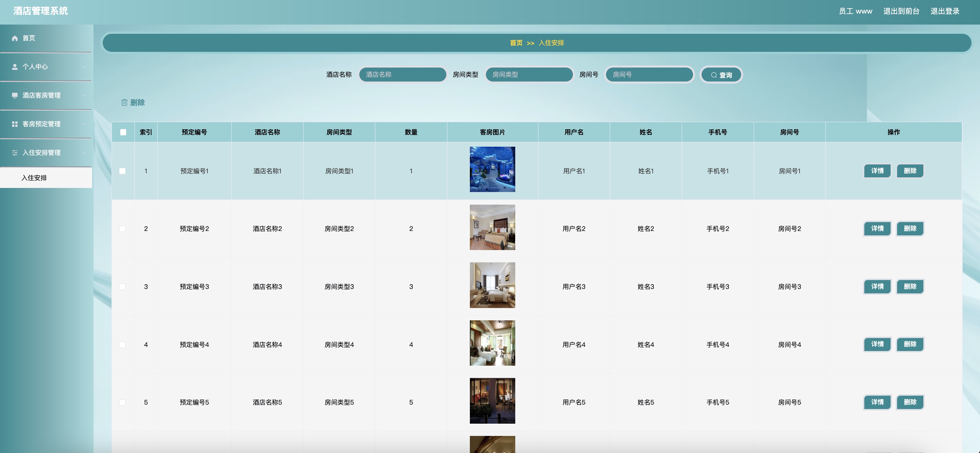This screenshot has height=453, width=980.
Task: Click cell 姓名2 in the table
Action: coord(646,229)
